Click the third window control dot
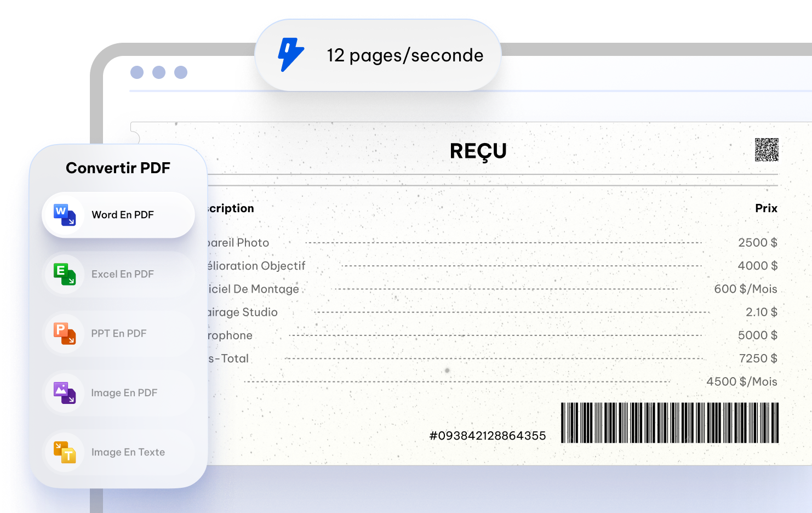The width and height of the screenshot is (812, 513). (181, 72)
